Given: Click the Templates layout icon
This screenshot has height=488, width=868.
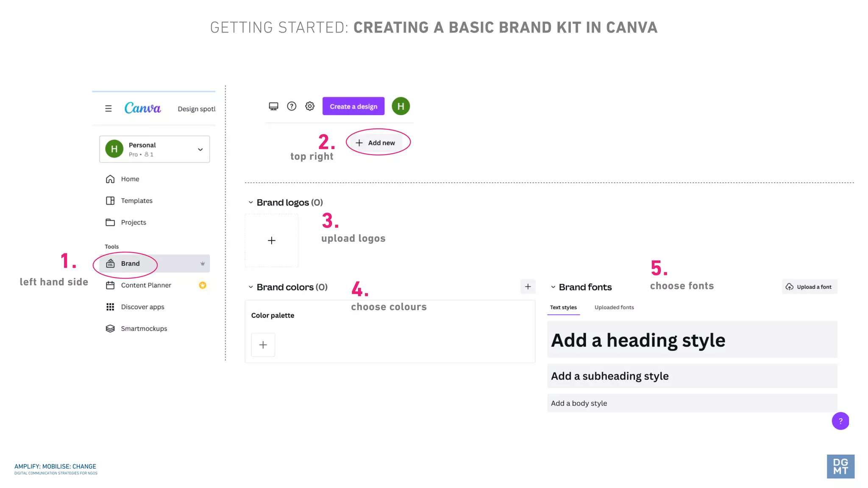Looking at the screenshot, I should (110, 201).
